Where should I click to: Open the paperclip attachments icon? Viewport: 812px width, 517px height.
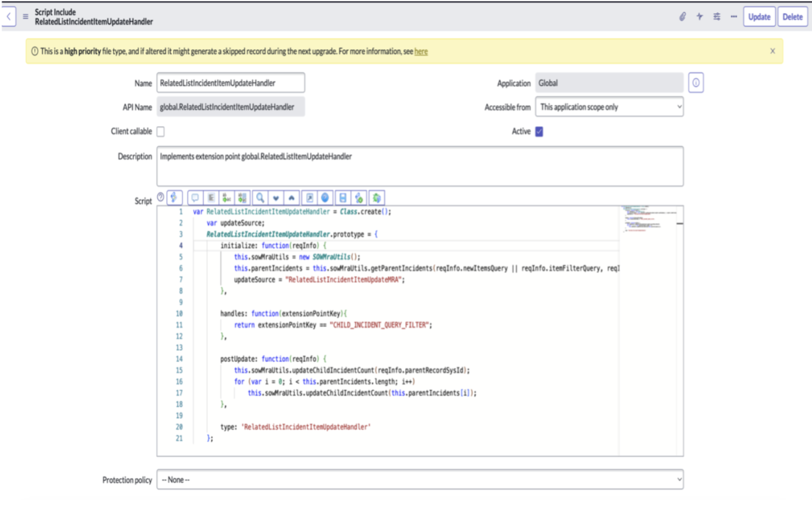[x=682, y=16]
